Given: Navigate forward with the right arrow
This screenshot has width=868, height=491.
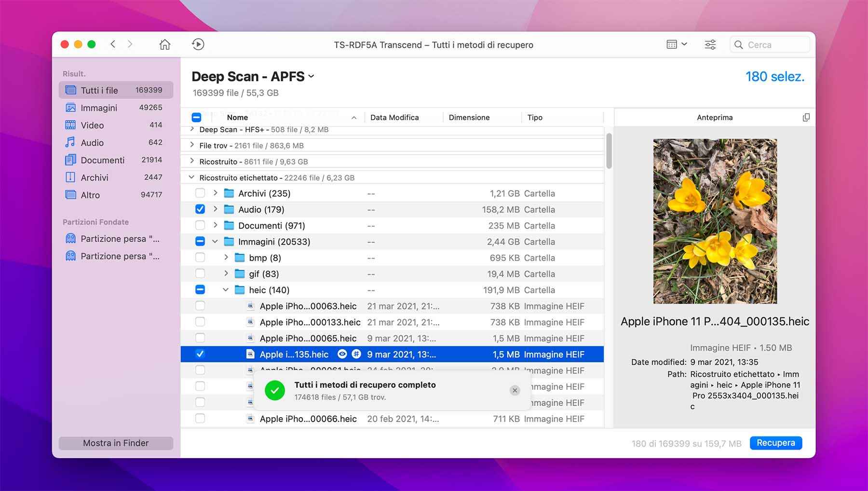Looking at the screenshot, I should coord(130,44).
